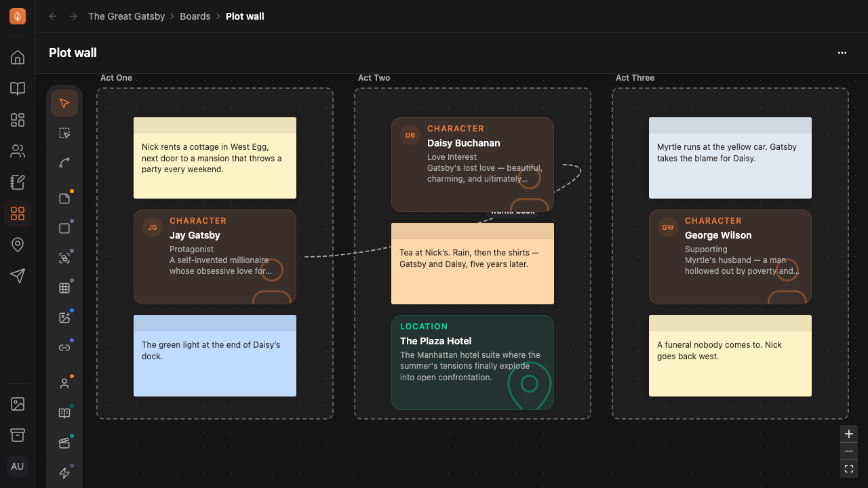Open the Locations pin icon in sidebar
The image size is (868, 488).
pos(18,245)
